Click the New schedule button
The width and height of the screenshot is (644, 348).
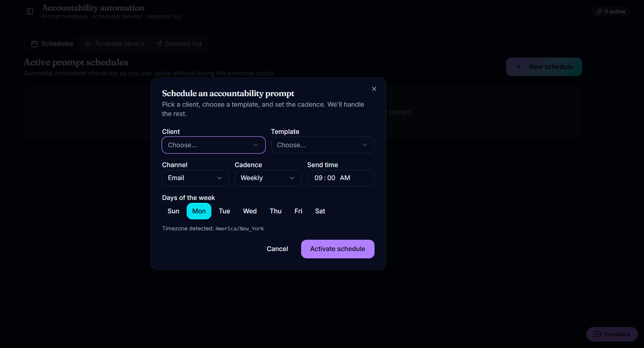544,67
